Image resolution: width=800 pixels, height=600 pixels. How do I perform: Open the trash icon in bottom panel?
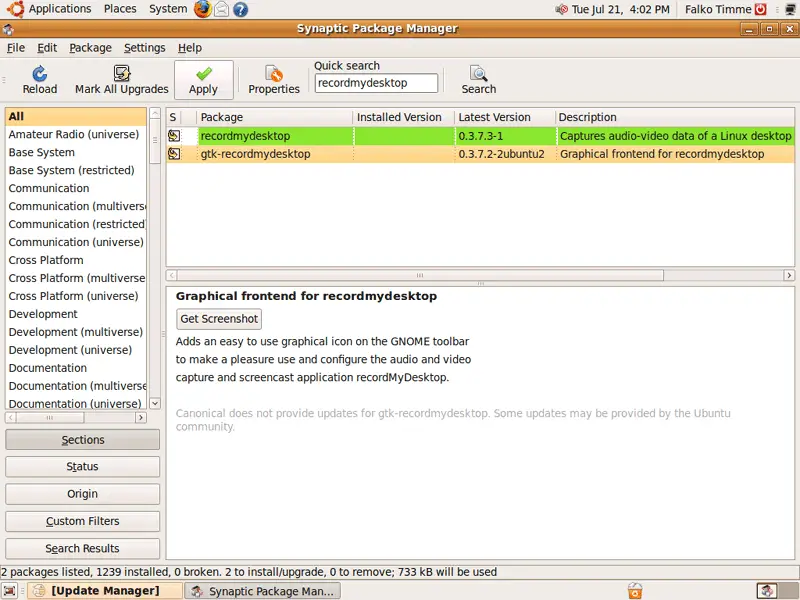click(635, 591)
